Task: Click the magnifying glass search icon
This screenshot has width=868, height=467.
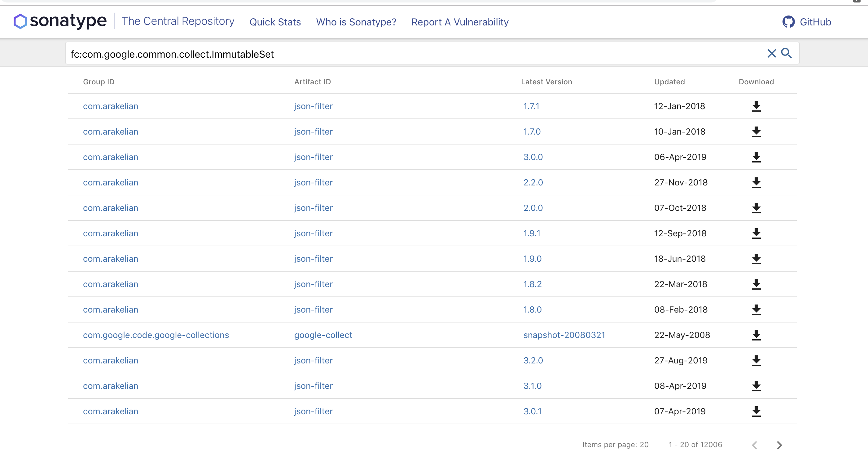Action: pos(787,53)
